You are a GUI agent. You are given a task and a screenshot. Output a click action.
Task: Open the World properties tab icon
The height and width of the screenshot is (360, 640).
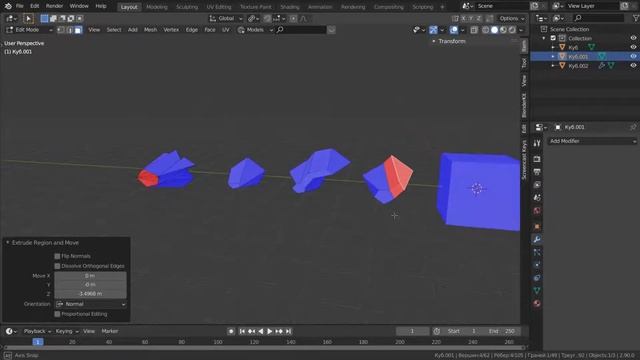(537, 211)
